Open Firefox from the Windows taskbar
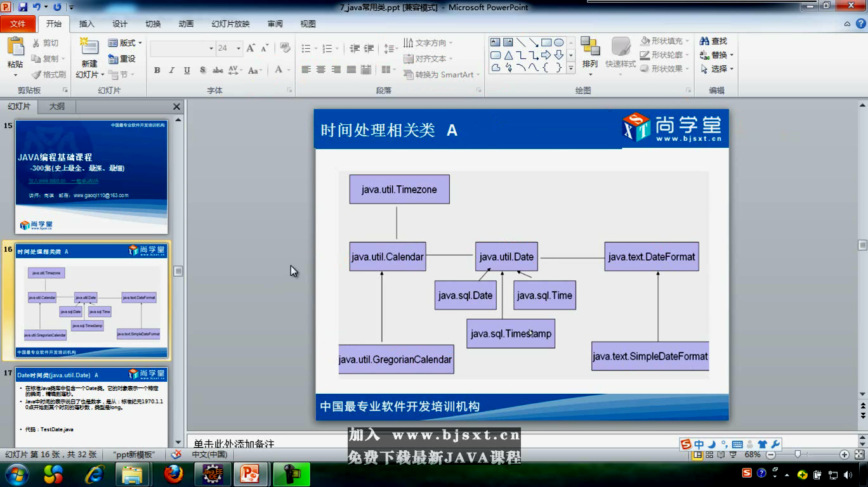The width and height of the screenshot is (868, 487). (173, 474)
